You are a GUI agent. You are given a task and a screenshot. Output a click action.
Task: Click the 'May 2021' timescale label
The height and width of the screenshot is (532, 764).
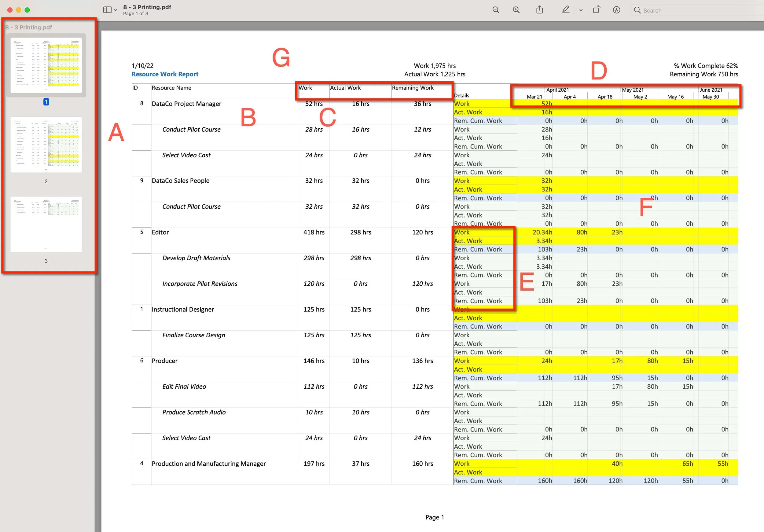click(x=633, y=90)
